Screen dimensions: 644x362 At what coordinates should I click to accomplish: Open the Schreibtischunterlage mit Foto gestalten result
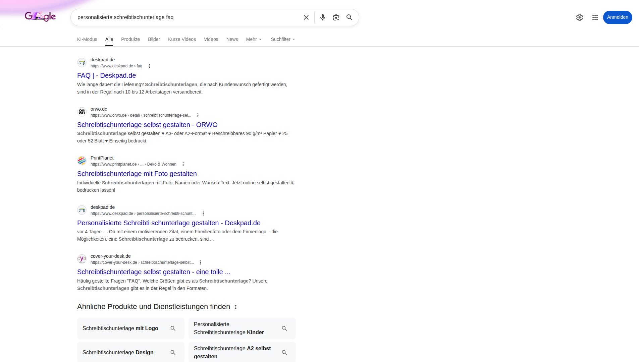[137, 174]
